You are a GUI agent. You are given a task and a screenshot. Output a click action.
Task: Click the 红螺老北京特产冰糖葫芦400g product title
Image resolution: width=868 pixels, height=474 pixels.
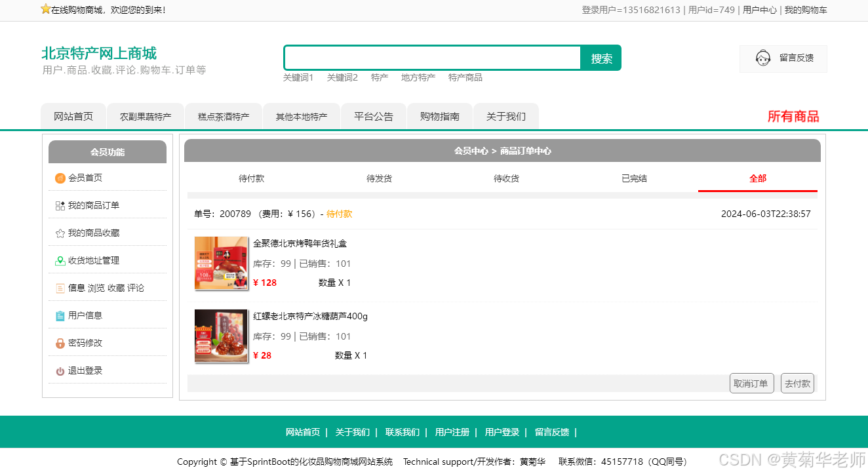310,317
